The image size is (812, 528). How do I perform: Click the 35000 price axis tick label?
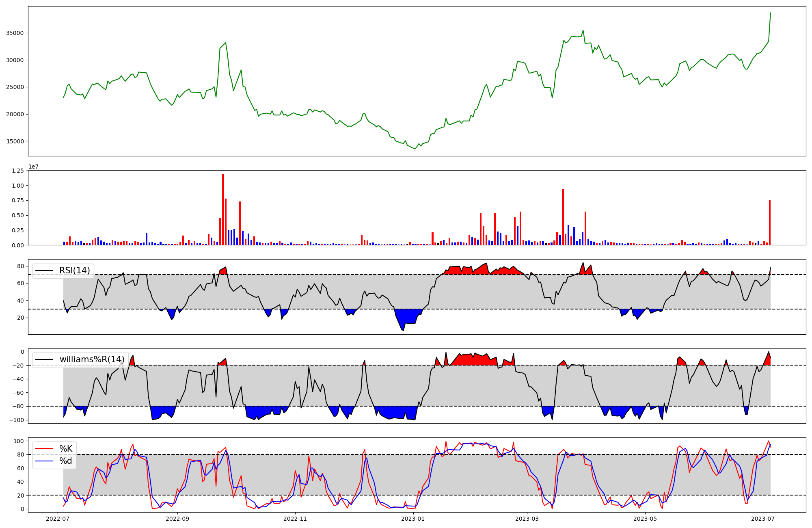pyautogui.click(x=15, y=33)
